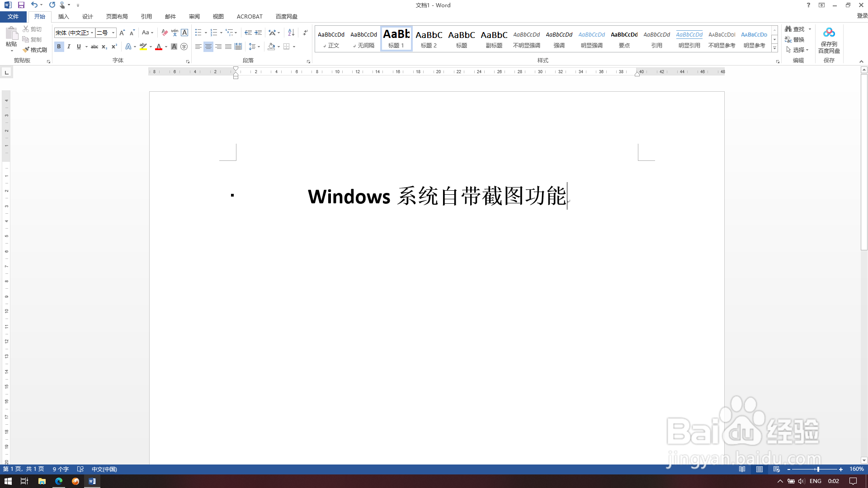Decrease font size with shrink font icon
The image size is (868, 488).
coord(132,33)
